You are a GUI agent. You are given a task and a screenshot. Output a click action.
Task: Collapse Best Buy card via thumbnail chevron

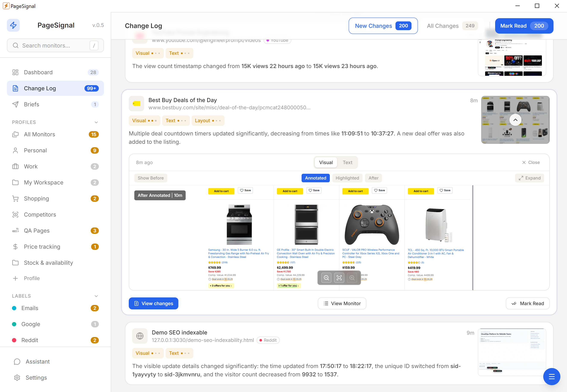tap(515, 120)
